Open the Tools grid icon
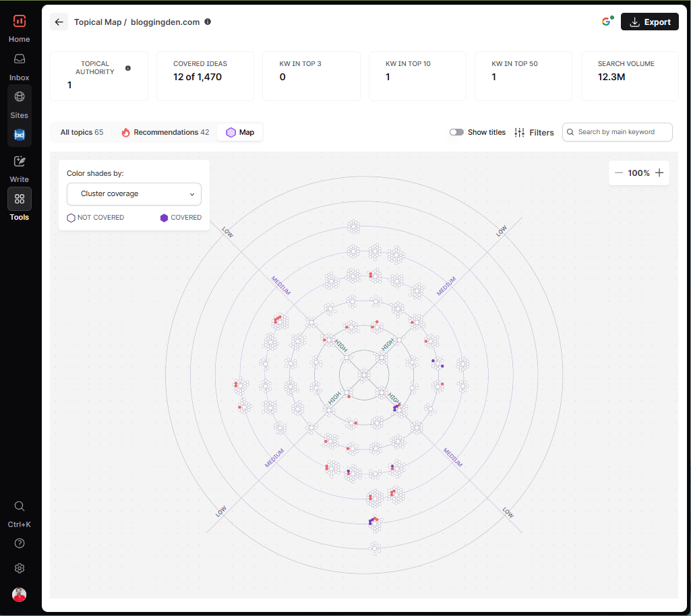 (x=20, y=199)
